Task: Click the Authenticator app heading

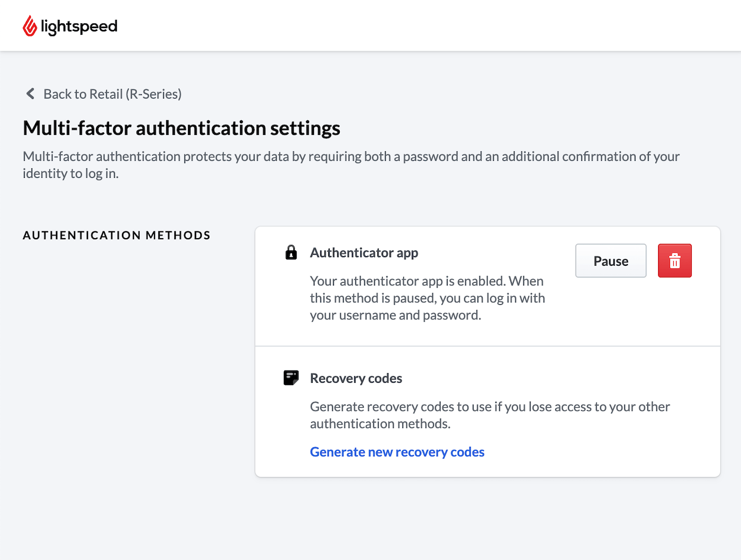Action: click(x=364, y=252)
